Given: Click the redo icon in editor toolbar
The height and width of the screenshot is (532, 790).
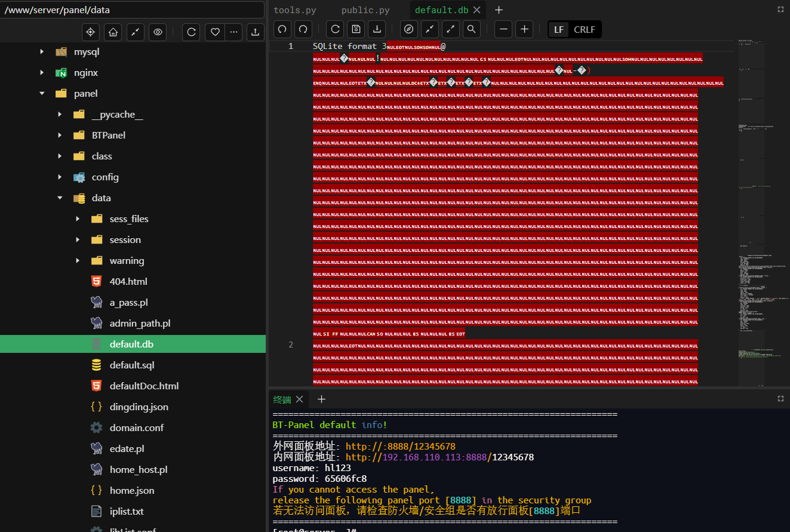Looking at the screenshot, I should (x=303, y=29).
